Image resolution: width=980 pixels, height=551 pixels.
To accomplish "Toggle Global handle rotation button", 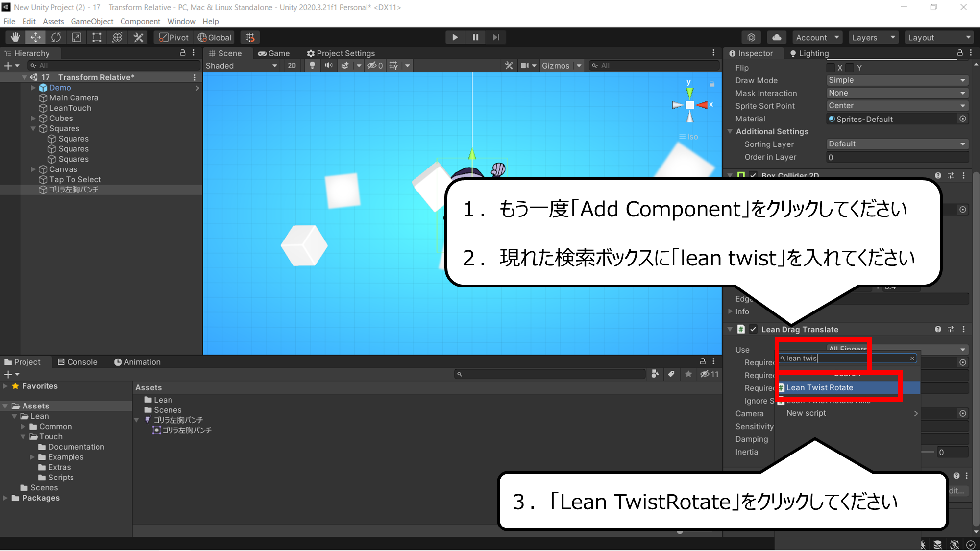I will (214, 37).
